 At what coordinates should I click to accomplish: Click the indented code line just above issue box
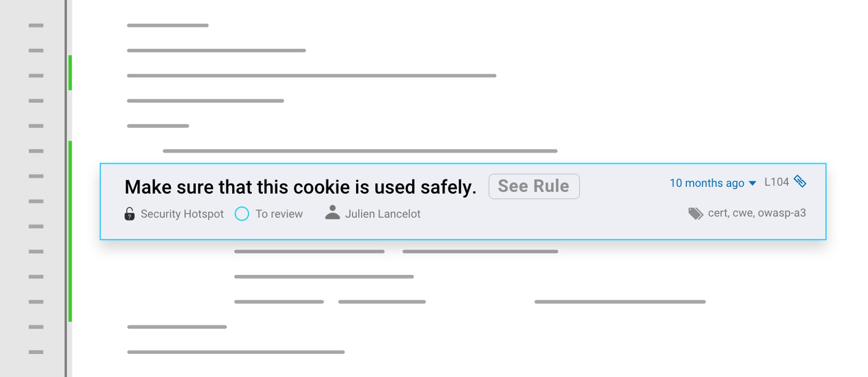pyautogui.click(x=360, y=151)
